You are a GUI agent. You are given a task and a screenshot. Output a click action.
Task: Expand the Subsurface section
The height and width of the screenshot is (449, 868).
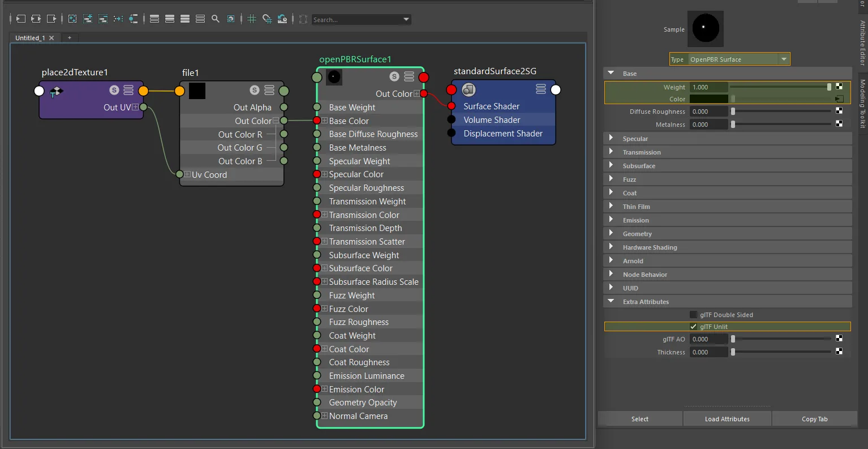click(611, 165)
